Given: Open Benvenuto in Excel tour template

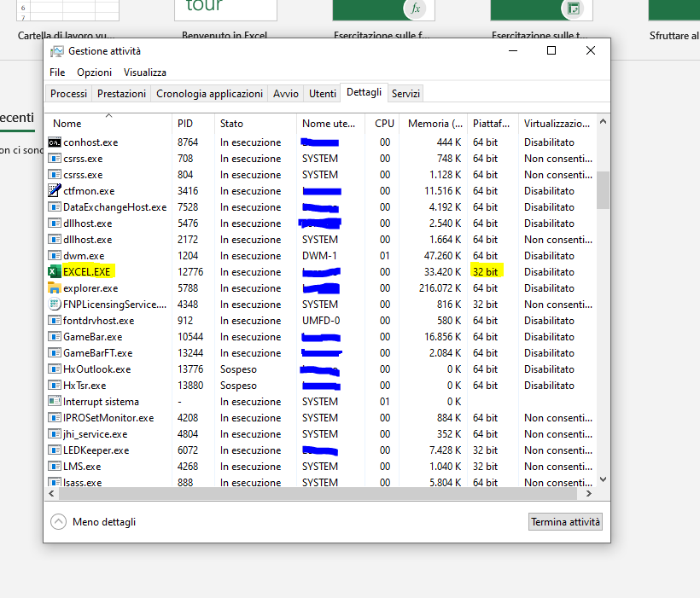Looking at the screenshot, I should [225, 10].
